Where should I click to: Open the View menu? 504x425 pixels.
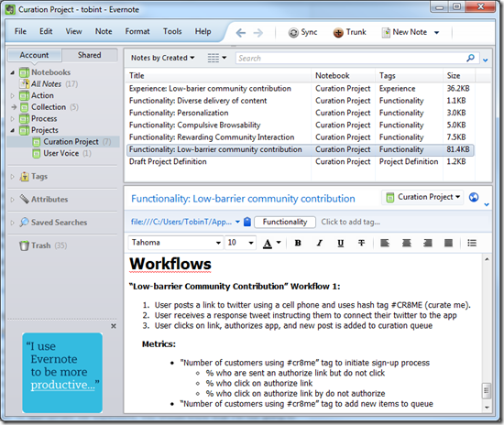(73, 31)
